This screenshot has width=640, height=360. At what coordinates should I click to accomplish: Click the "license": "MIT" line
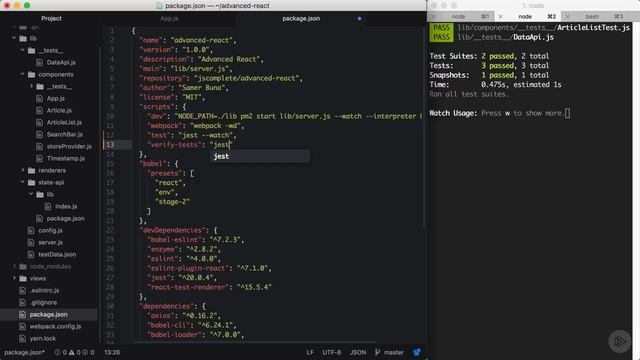(172, 97)
